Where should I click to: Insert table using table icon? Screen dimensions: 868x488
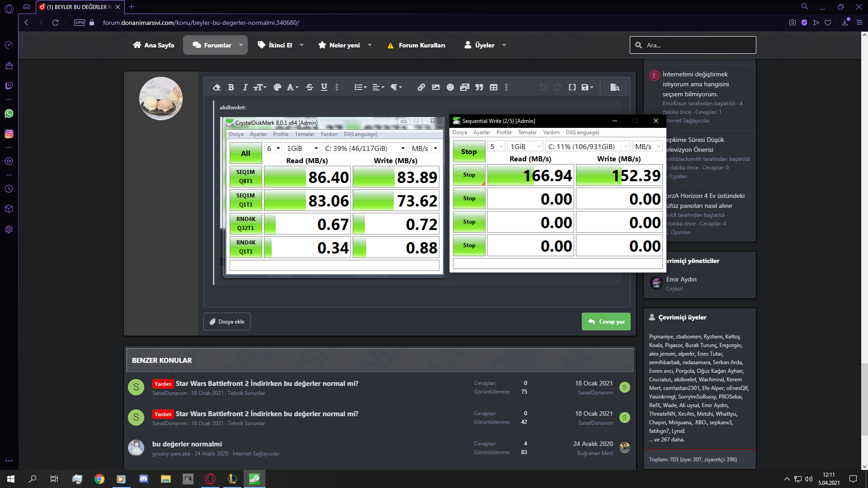494,87
